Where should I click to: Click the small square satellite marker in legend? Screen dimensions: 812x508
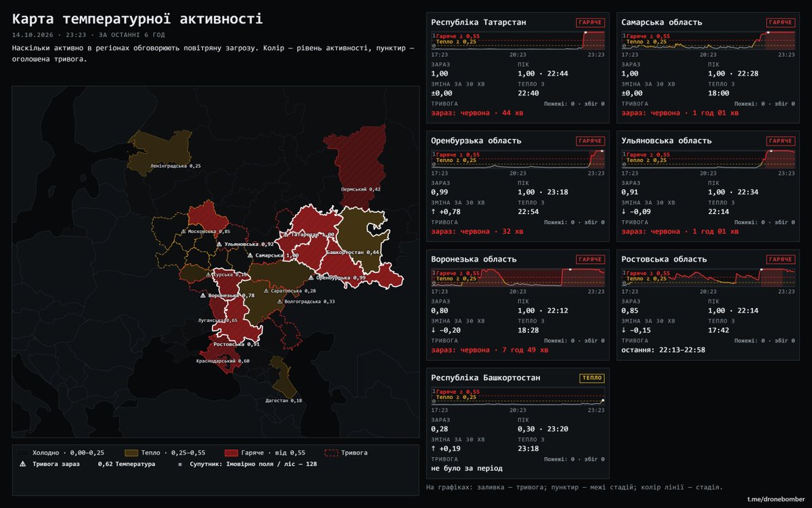tap(179, 465)
